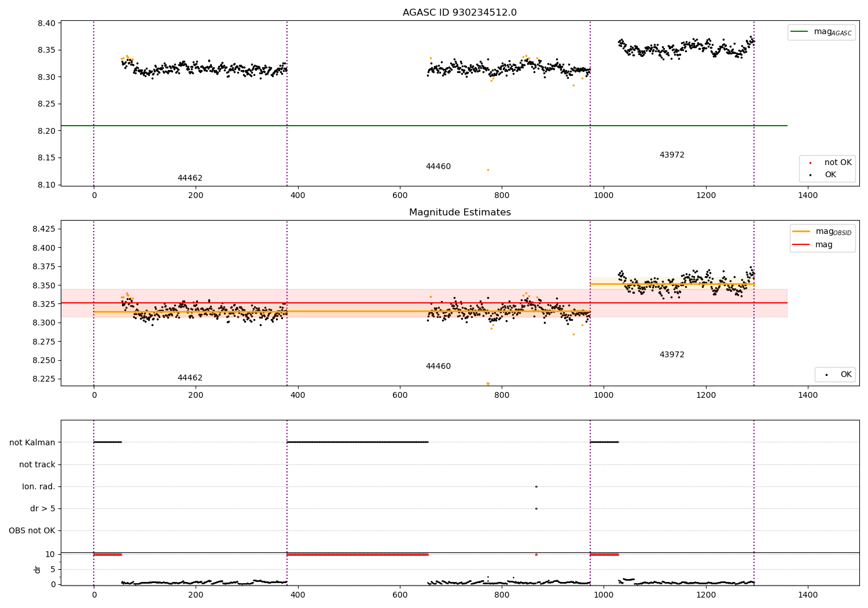Click the single 'Ion. rad.' flag marker
This screenshot has width=868, height=608.
click(536, 486)
